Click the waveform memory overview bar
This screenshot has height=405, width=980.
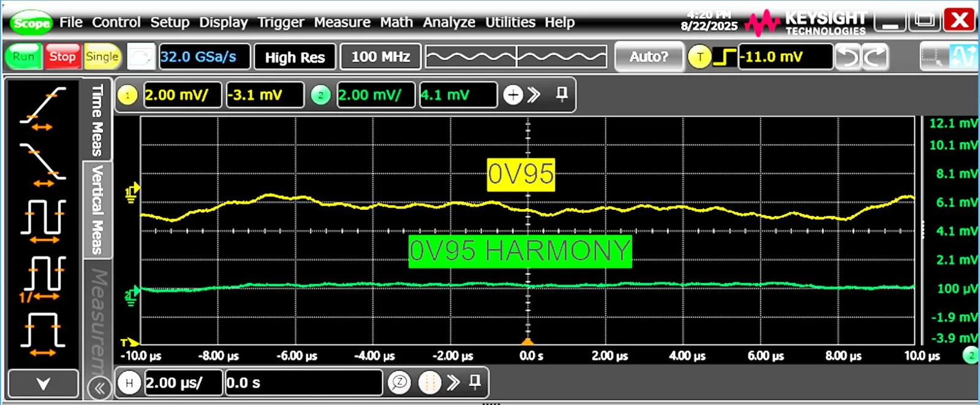point(516,57)
